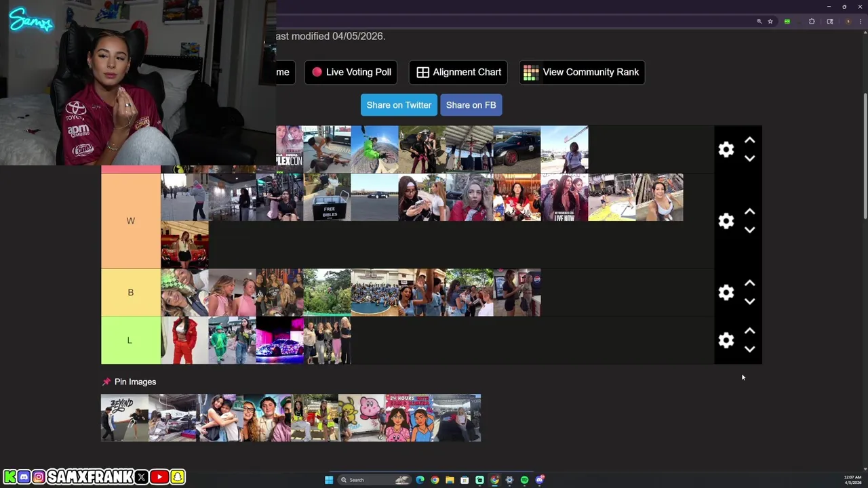The width and height of the screenshot is (868, 488).
Task: Move the B tier row up
Action: pyautogui.click(x=749, y=283)
